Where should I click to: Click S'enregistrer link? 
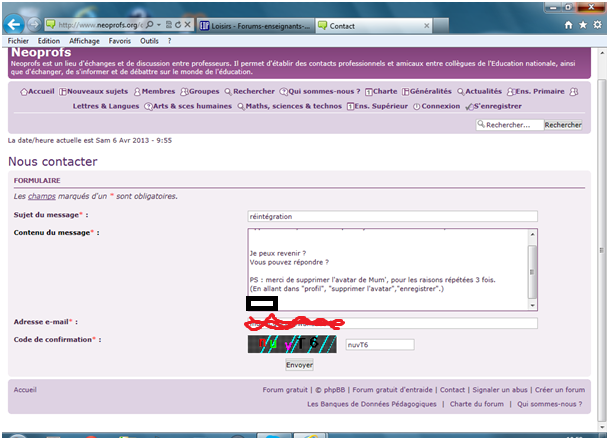pyautogui.click(x=498, y=106)
